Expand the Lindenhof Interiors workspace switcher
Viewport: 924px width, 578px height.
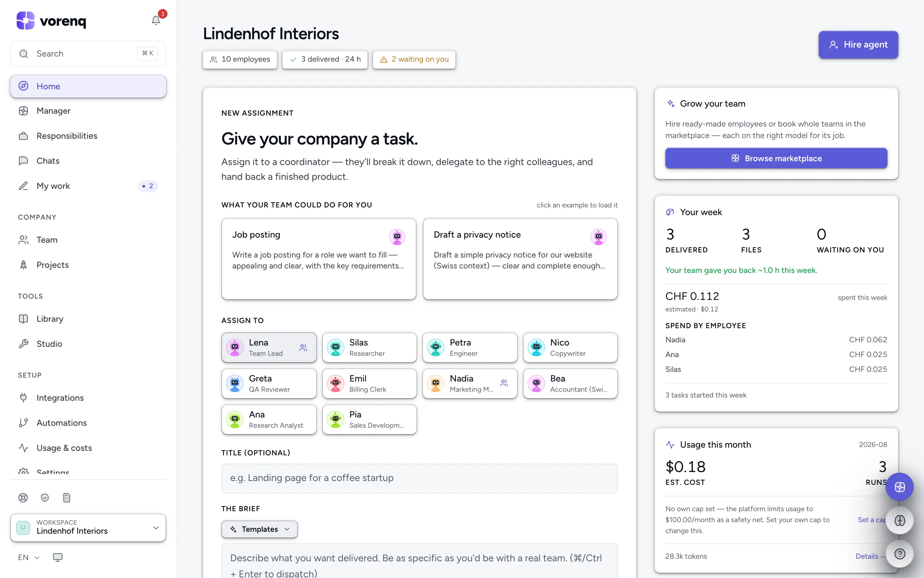point(88,528)
